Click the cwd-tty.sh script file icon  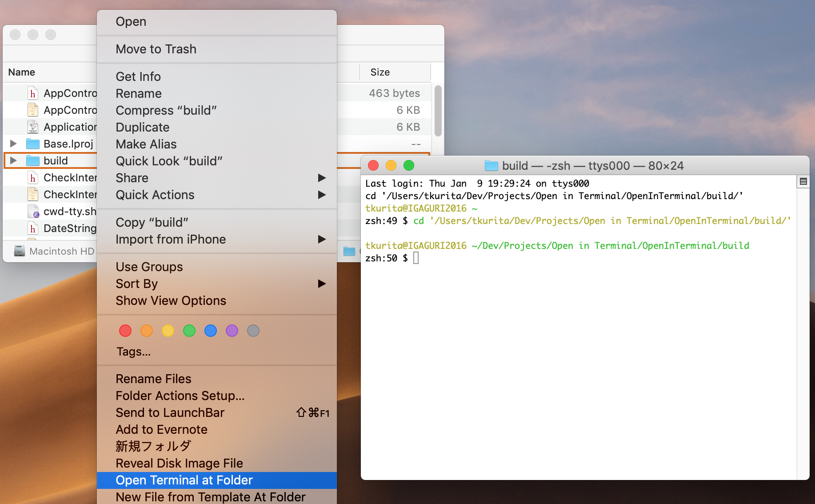tap(33, 212)
